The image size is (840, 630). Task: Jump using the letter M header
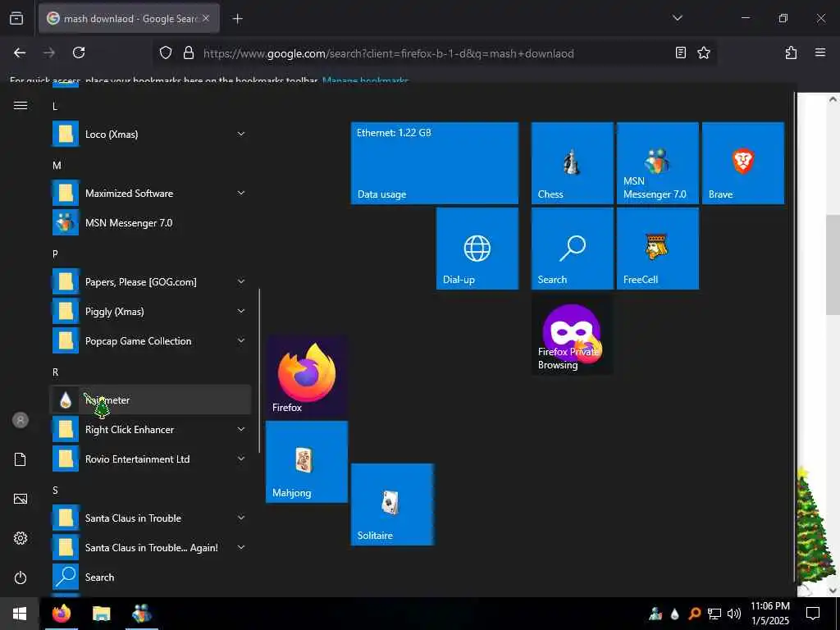coord(57,166)
